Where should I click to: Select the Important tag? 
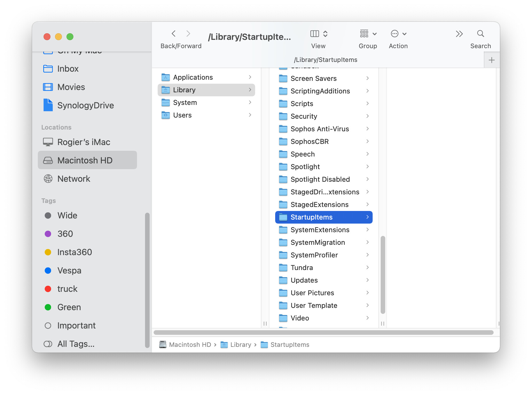tap(76, 326)
